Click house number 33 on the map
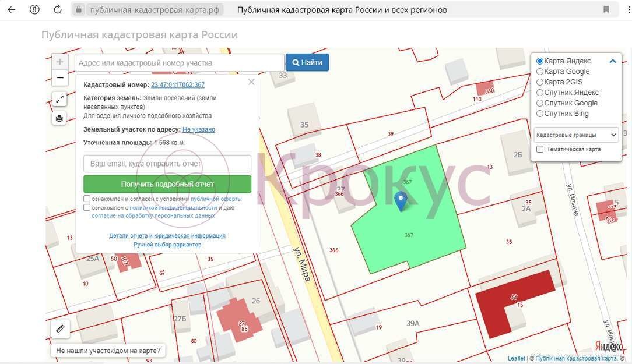This screenshot has width=632, height=364. 283,75
